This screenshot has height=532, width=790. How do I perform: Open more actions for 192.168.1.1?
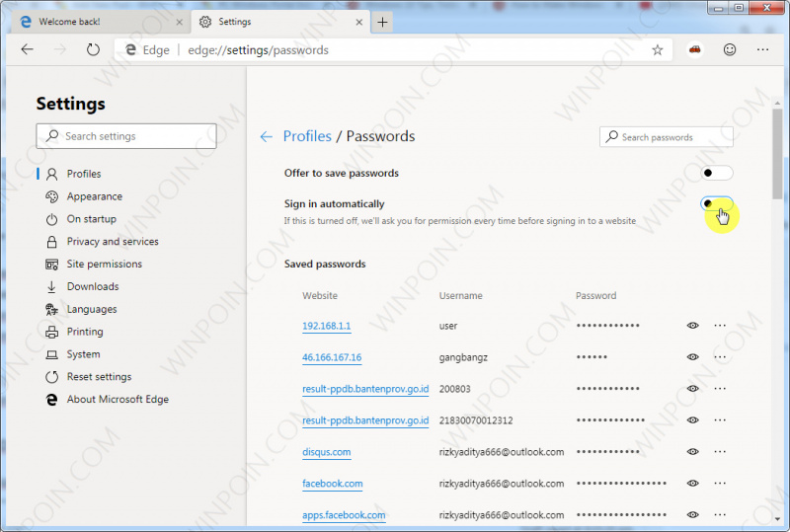point(720,326)
